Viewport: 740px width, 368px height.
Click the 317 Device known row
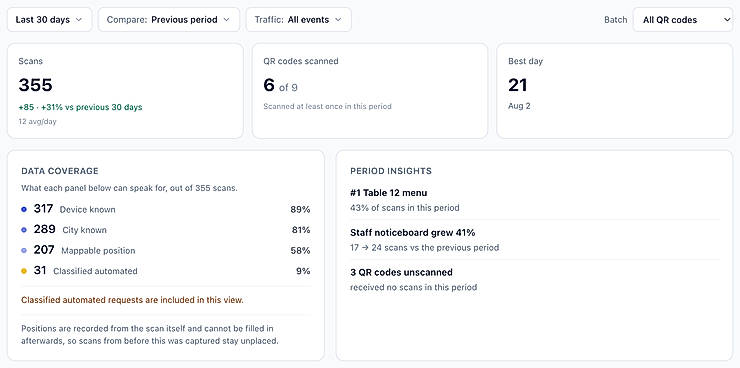click(x=166, y=209)
